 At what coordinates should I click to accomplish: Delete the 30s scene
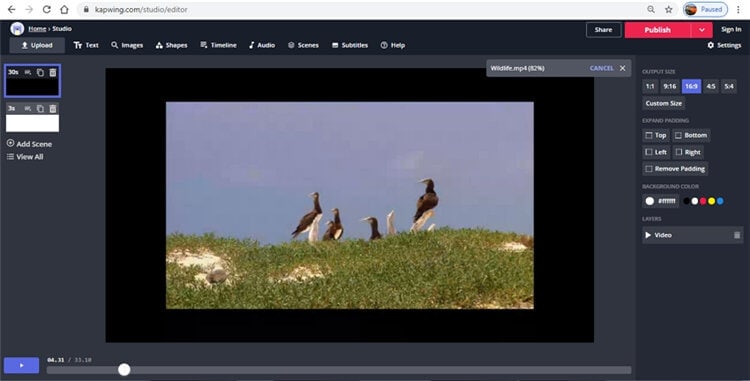click(x=53, y=72)
